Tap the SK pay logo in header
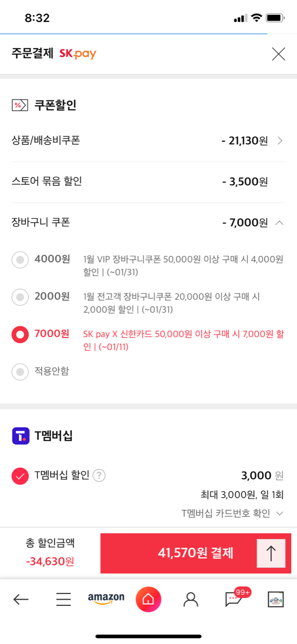 pos(77,54)
